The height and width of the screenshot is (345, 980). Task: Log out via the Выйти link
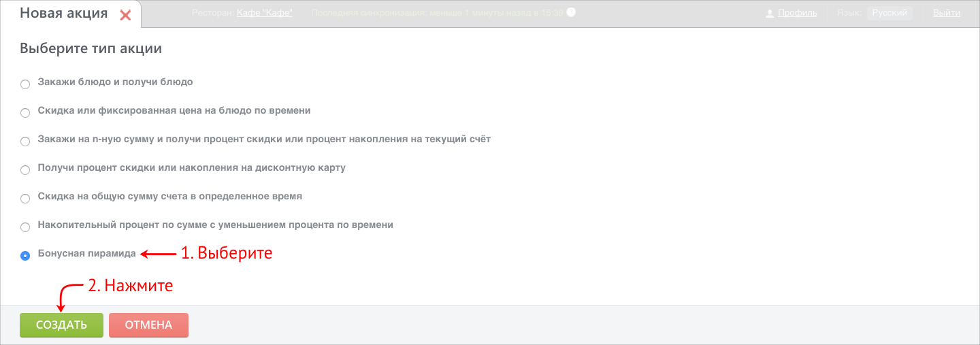pyautogui.click(x=947, y=13)
